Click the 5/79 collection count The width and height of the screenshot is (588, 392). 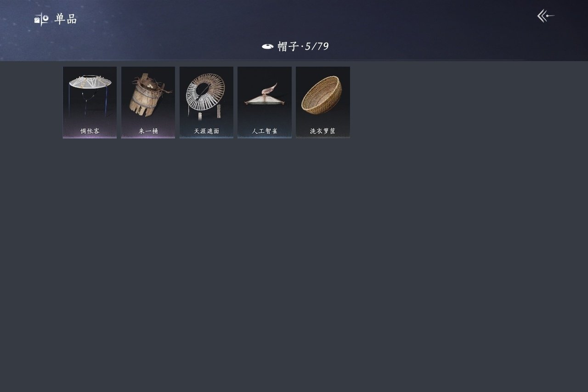[x=317, y=46]
